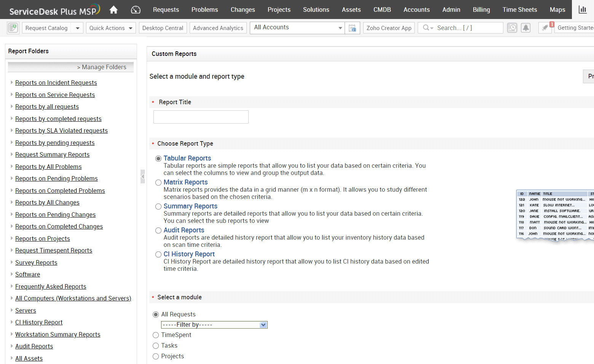Image resolution: width=594 pixels, height=364 pixels.
Task: Open the All Accounts dropdown
Action: click(x=297, y=28)
